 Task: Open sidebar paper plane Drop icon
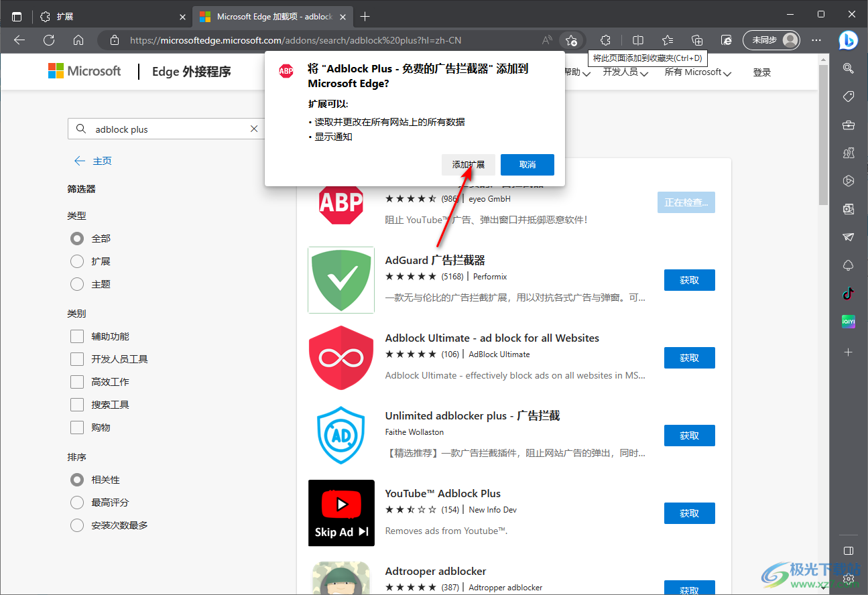848,237
